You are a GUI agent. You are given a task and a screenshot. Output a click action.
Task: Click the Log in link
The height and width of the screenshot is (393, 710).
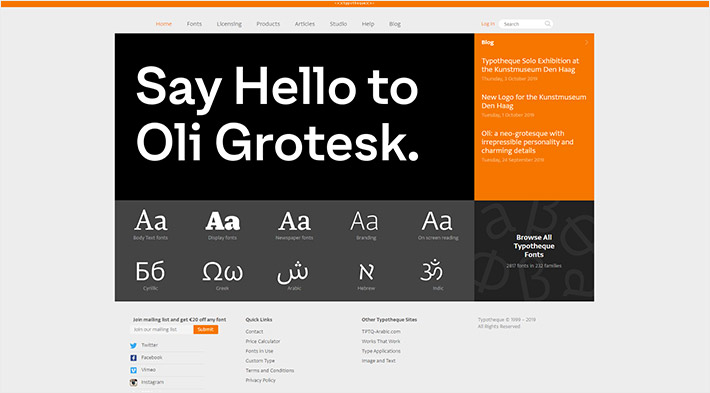pos(488,24)
